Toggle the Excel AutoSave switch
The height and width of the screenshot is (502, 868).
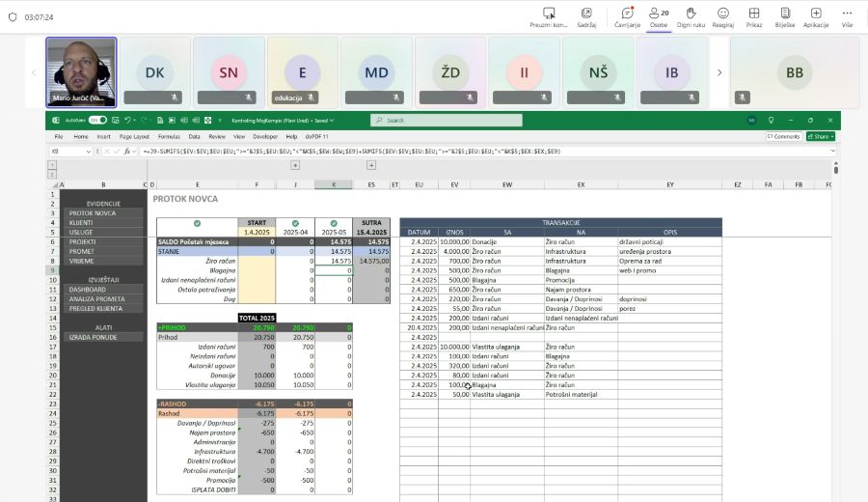97,121
